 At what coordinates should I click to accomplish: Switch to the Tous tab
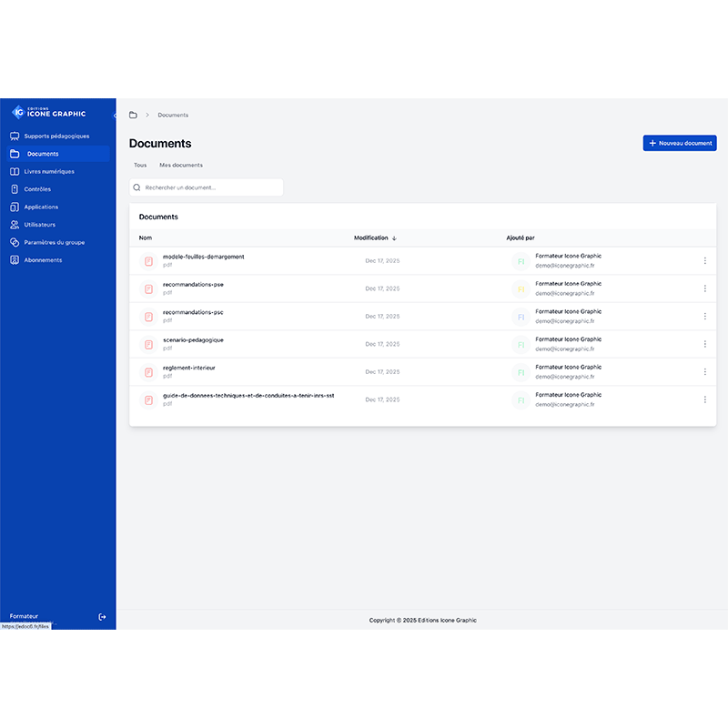pos(140,165)
